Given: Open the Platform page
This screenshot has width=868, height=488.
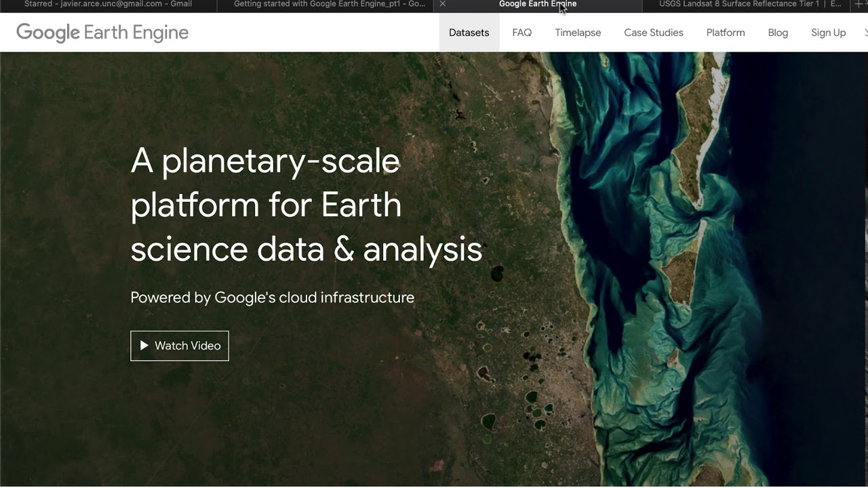Looking at the screenshot, I should pos(726,33).
